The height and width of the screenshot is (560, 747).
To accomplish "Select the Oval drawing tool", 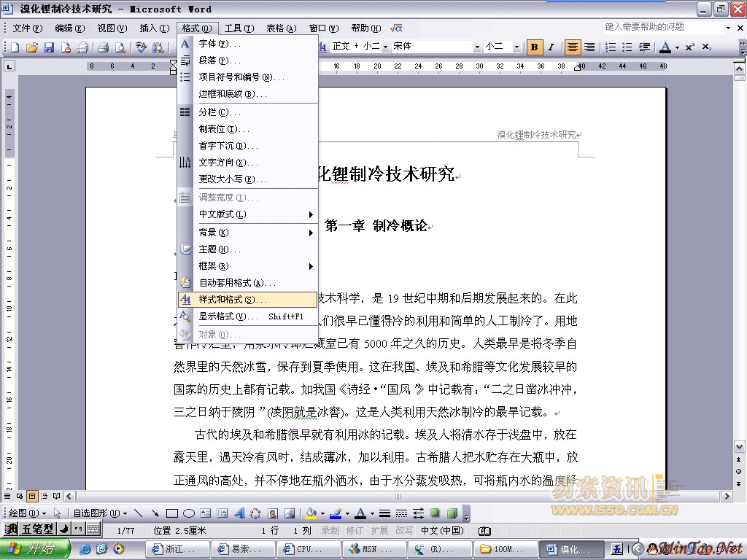I will pos(188,513).
